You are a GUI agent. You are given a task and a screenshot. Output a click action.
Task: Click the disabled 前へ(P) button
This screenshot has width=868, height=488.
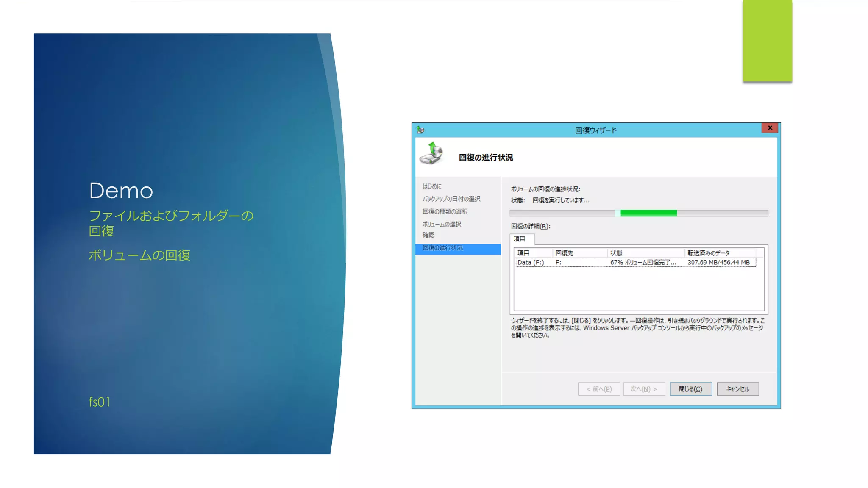pyautogui.click(x=599, y=389)
